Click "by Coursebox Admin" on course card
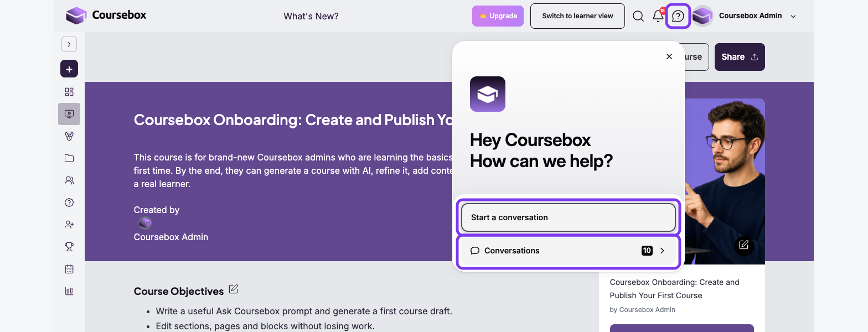The width and height of the screenshot is (868, 332). (x=642, y=310)
